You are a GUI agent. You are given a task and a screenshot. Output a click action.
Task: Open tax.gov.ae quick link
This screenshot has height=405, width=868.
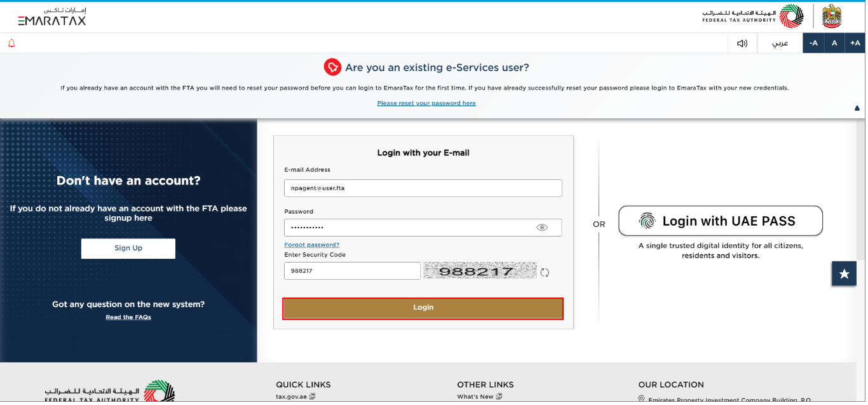pyautogui.click(x=295, y=397)
